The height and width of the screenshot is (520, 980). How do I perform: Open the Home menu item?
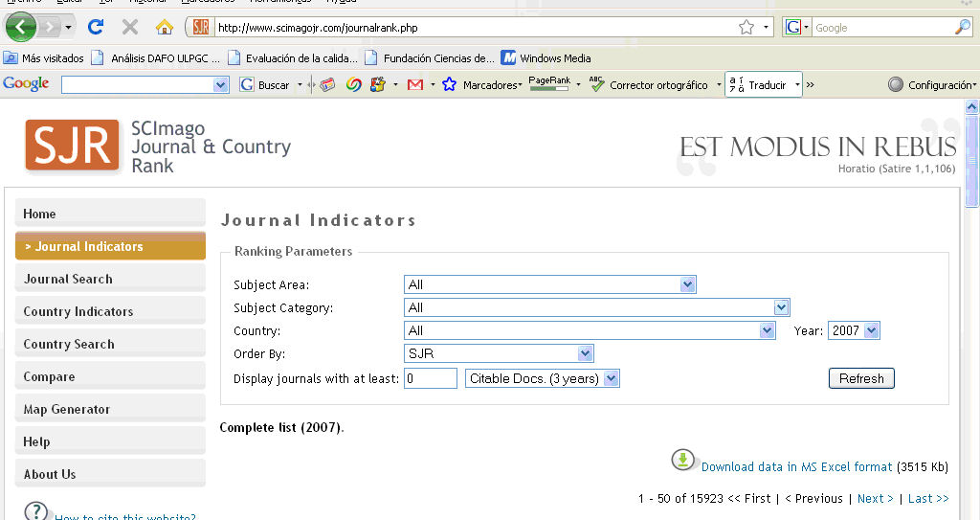pyautogui.click(x=110, y=214)
